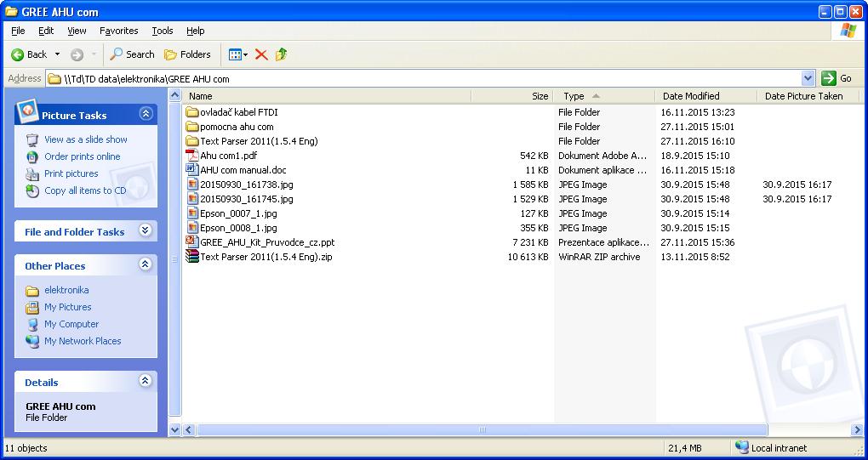Screen dimensions: 868x460
Task: Click the My Network Places icon
Action: coord(32,341)
